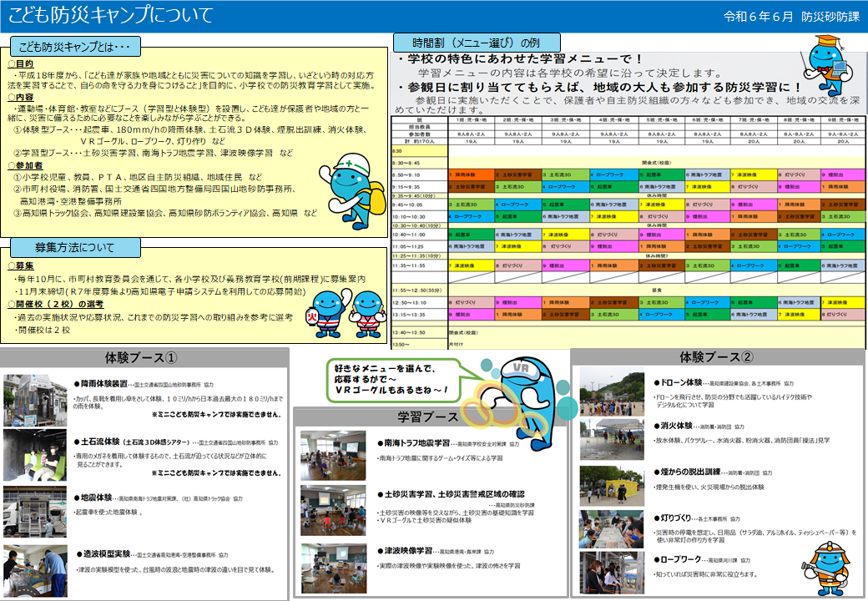Click the ●消火体験 title text
Screen dimensions: 868x601
click(674, 426)
